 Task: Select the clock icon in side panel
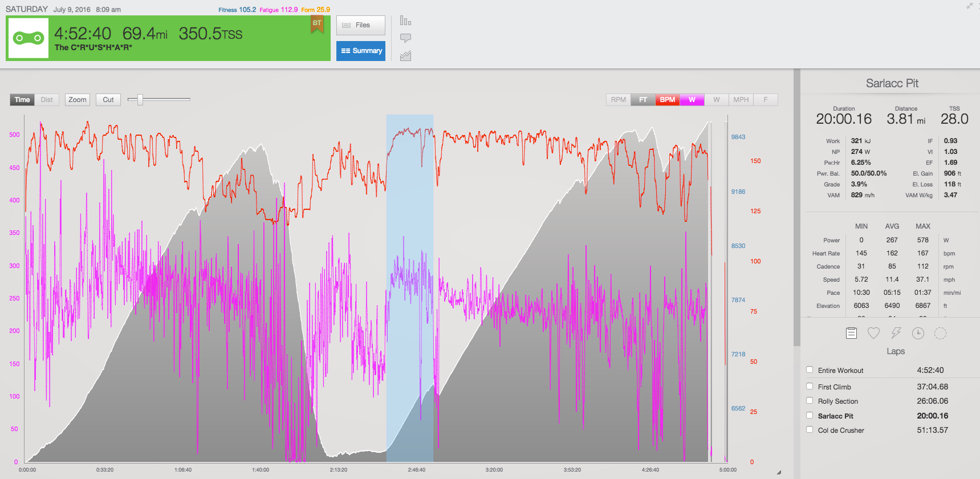918,333
